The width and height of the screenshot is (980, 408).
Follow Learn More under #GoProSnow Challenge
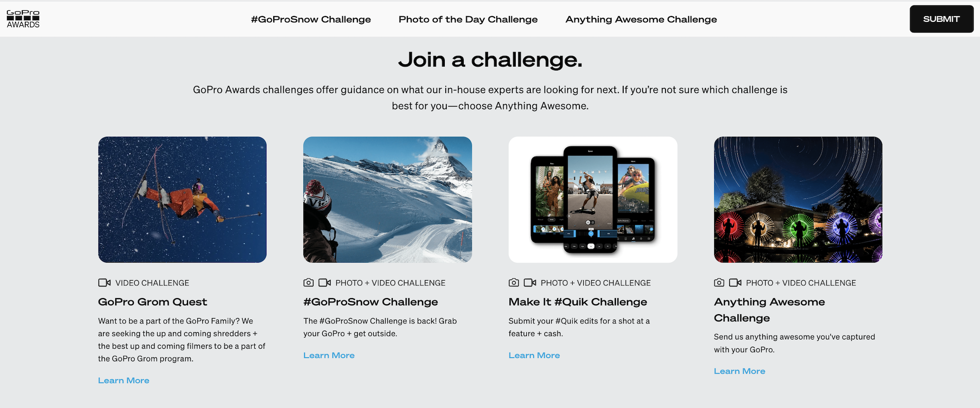point(329,355)
